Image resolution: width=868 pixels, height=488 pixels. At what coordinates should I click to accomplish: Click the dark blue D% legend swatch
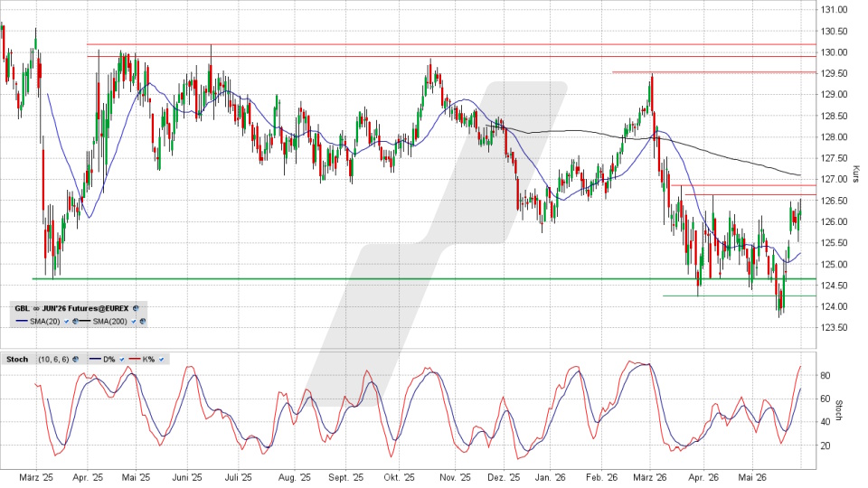[95, 359]
